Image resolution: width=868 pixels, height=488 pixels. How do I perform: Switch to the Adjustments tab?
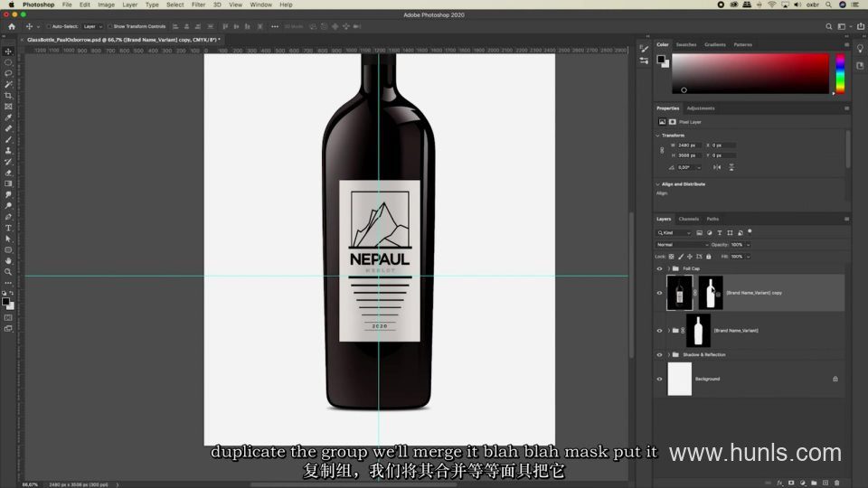pos(700,108)
